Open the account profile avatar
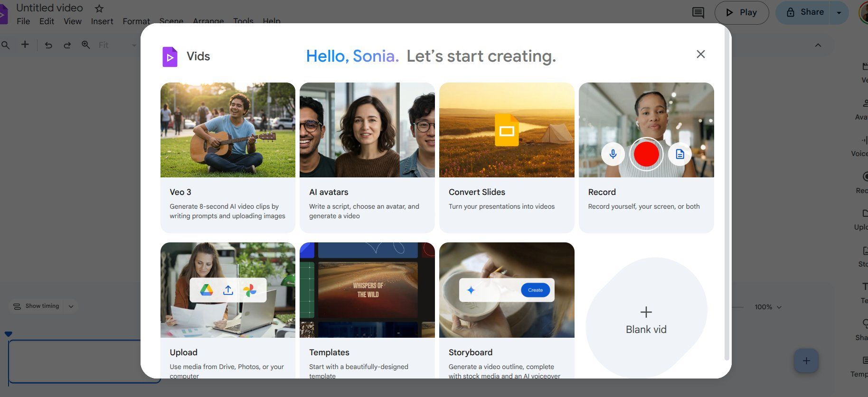Image resolution: width=868 pixels, height=397 pixels. (863, 13)
